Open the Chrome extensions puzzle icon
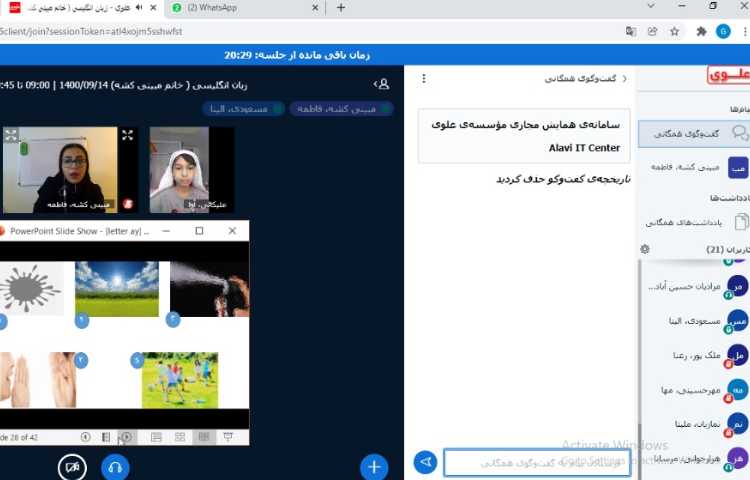Screen dimensions: 750x480 701,32
